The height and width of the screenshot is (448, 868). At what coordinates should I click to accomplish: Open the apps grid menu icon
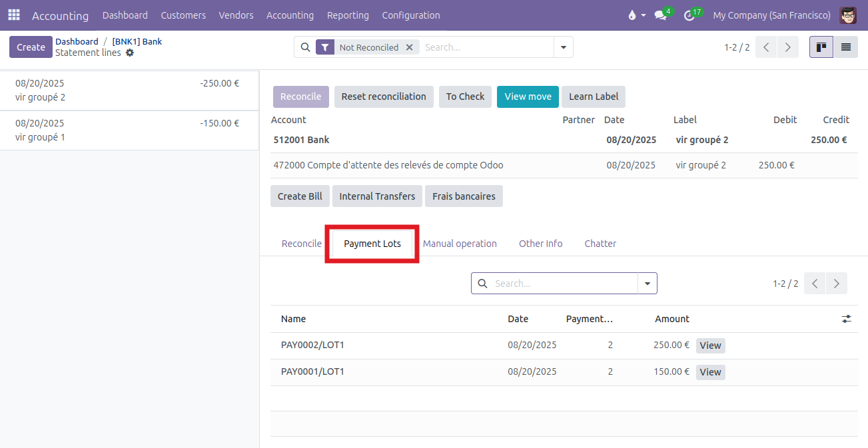14,15
